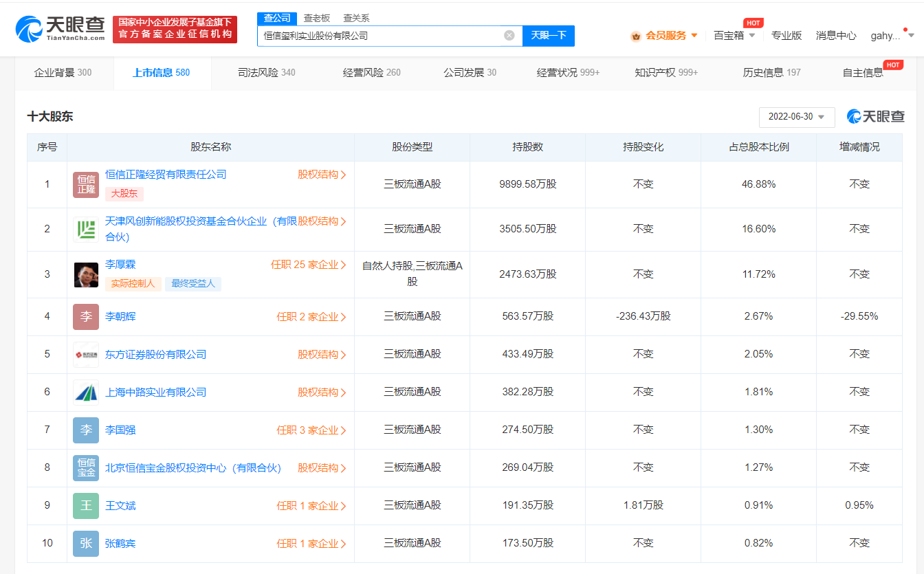Screen dimensions: 924x574
Task: Click 恒信宝金 logo in row 8
Action: [85, 467]
